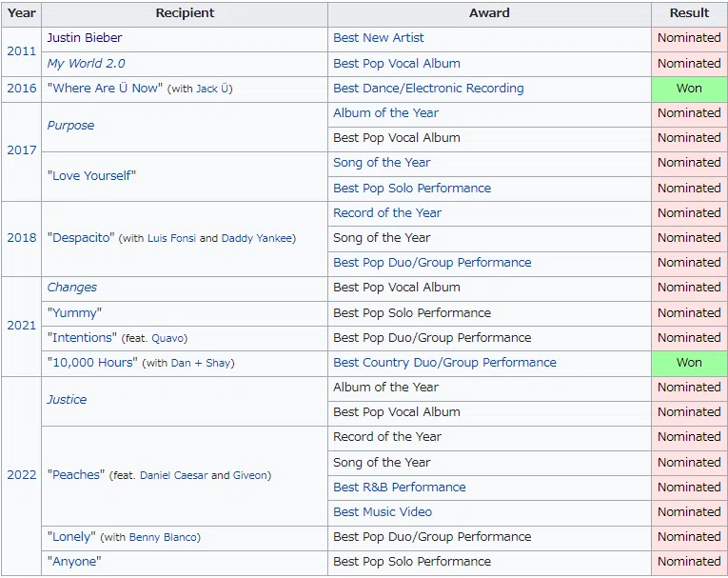728x578 pixels.
Task: Select Album of the Year text for Justice
Action: point(385,387)
